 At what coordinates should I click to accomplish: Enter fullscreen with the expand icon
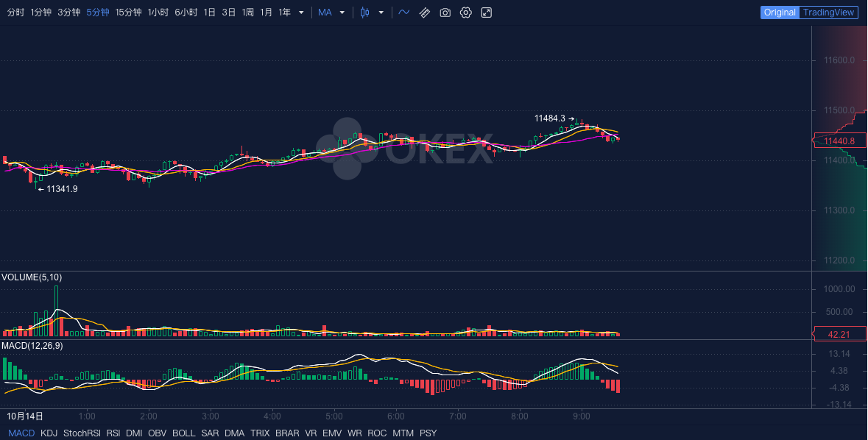point(487,13)
